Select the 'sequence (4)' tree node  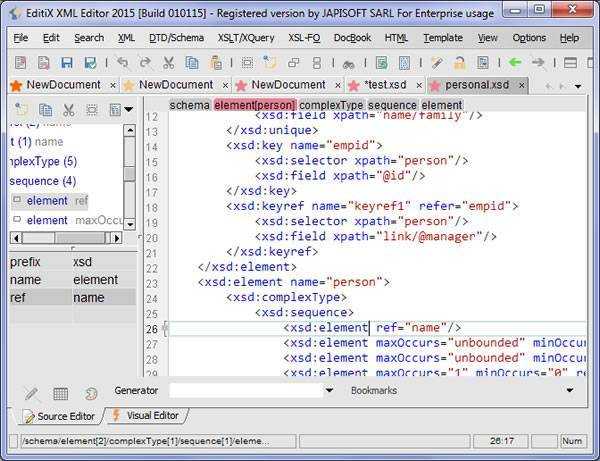[42, 181]
